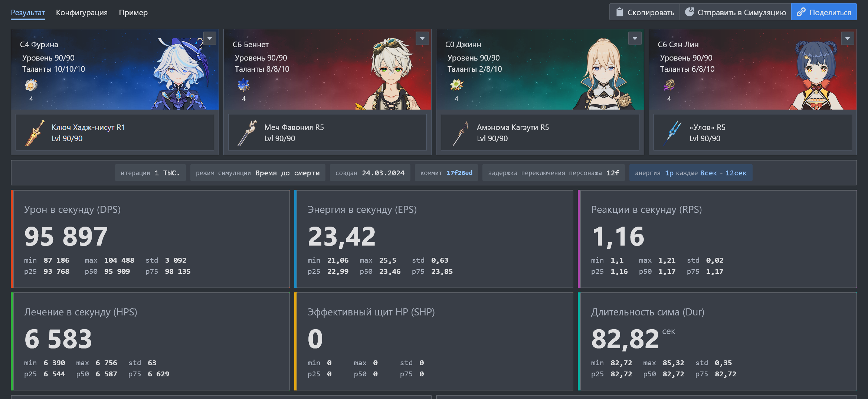The height and width of the screenshot is (399, 868).
Task: Open the Результат tab
Action: 28,13
